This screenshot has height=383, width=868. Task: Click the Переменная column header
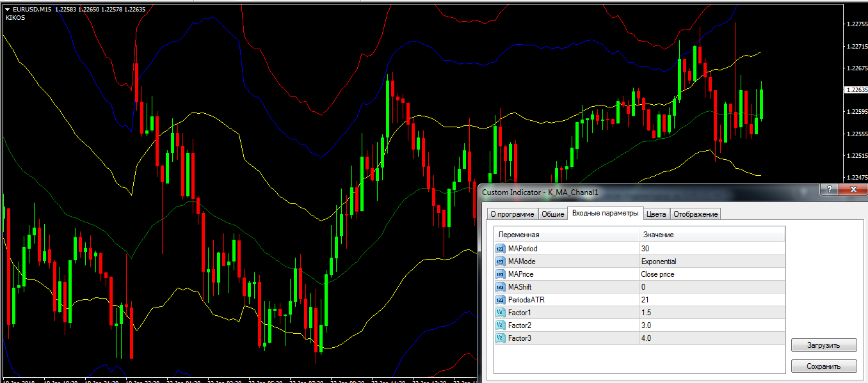[x=519, y=235]
